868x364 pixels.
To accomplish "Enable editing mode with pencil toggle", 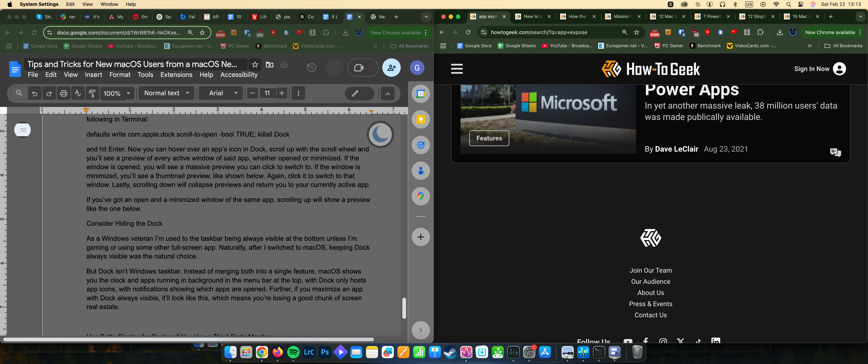I will 355,92.
